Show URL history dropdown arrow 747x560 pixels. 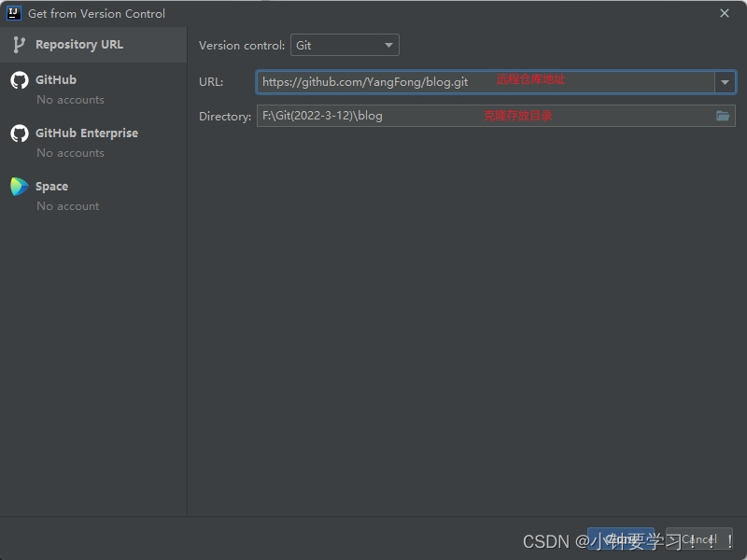point(725,82)
